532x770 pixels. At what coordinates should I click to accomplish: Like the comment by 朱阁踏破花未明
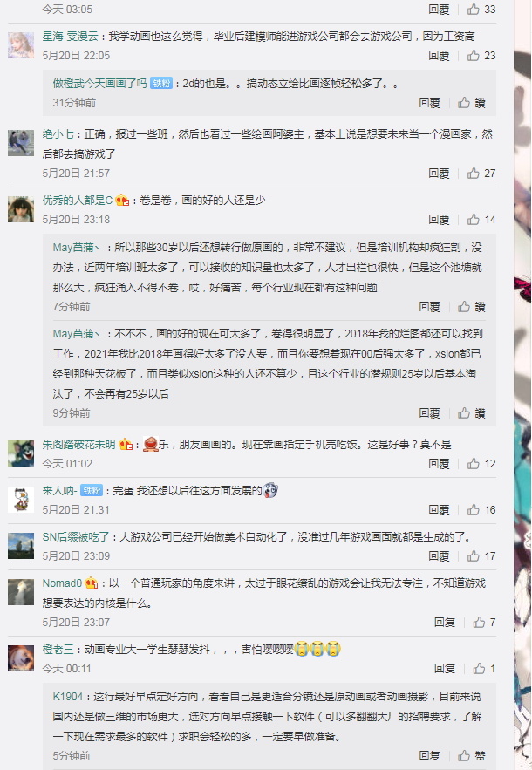point(481,464)
